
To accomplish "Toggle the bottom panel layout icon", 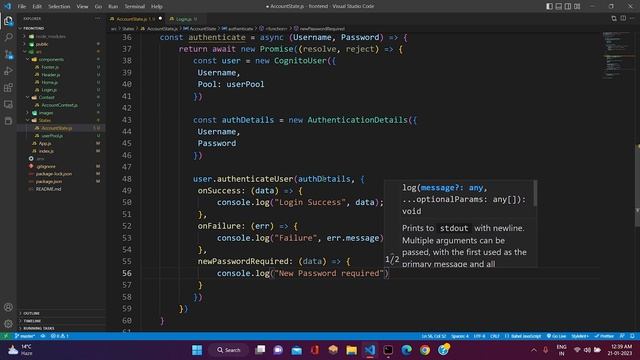I will [559, 6].
